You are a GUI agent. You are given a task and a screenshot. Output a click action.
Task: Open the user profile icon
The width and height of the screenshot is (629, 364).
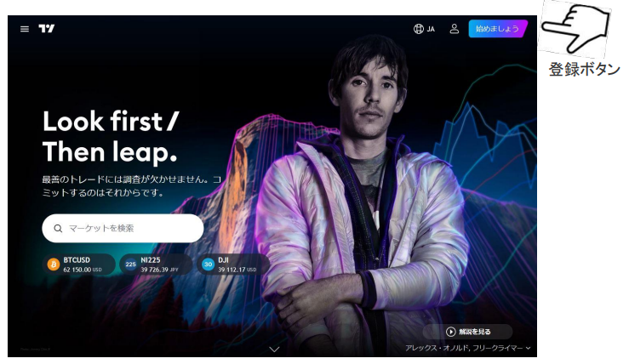pyautogui.click(x=455, y=29)
